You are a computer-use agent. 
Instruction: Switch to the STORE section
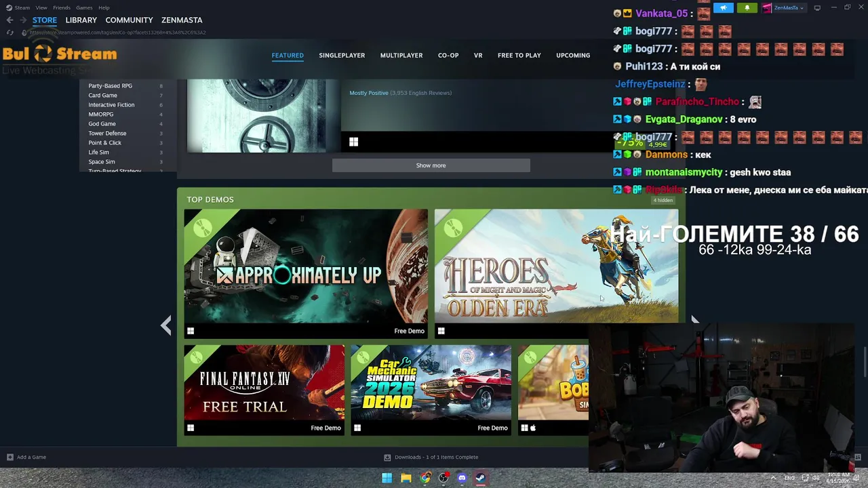tap(45, 20)
